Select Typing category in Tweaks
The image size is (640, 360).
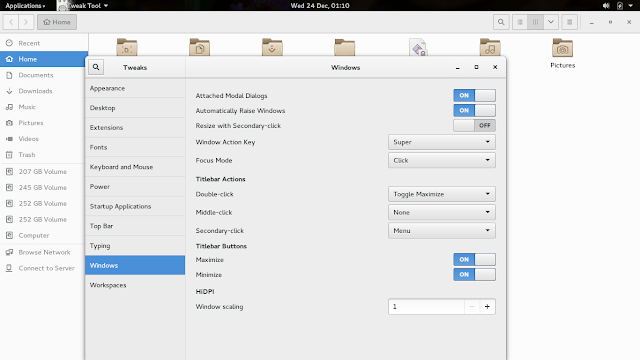[135, 245]
